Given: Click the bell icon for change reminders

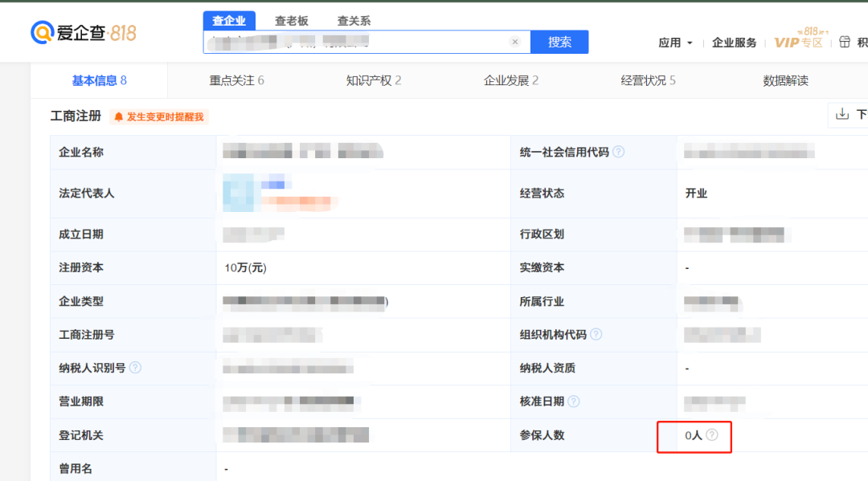Looking at the screenshot, I should (118, 116).
